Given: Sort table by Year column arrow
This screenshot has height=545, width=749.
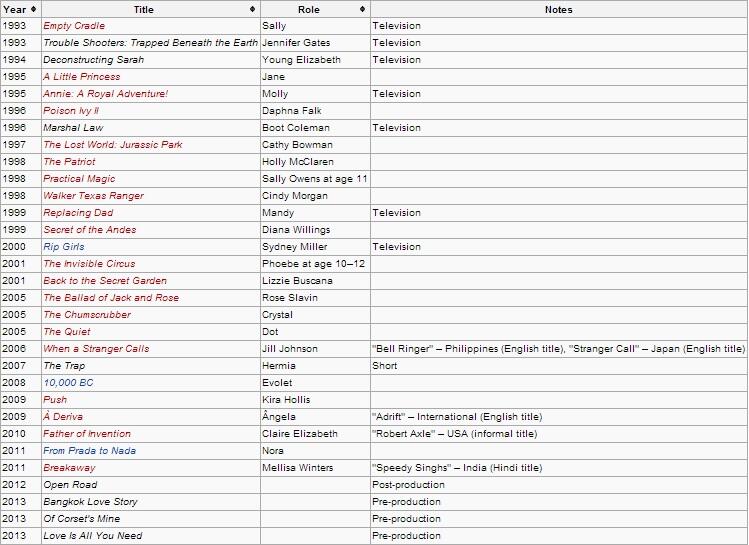Looking at the screenshot, I should click(33, 9).
